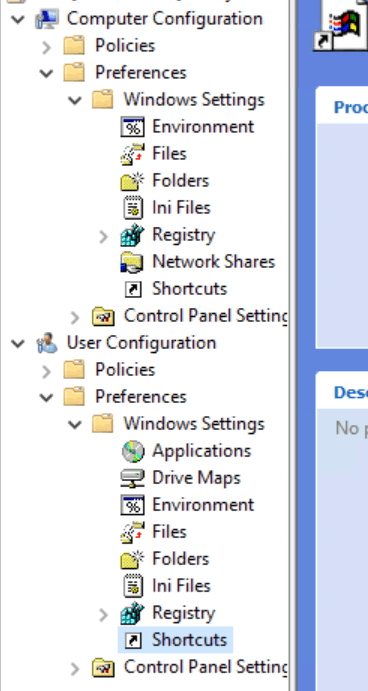Select the highlighted Shortcuts tree item
This screenshot has width=368, height=691.
(175, 640)
